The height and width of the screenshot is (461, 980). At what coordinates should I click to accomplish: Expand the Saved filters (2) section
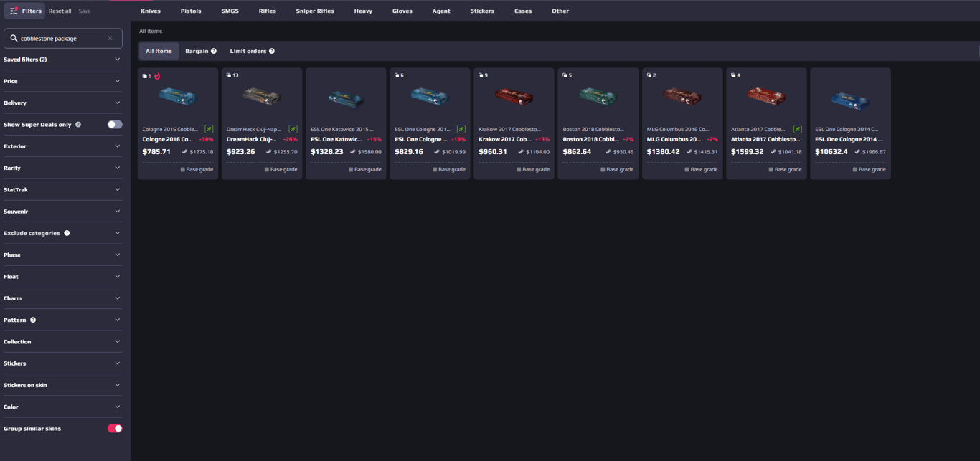[62, 60]
